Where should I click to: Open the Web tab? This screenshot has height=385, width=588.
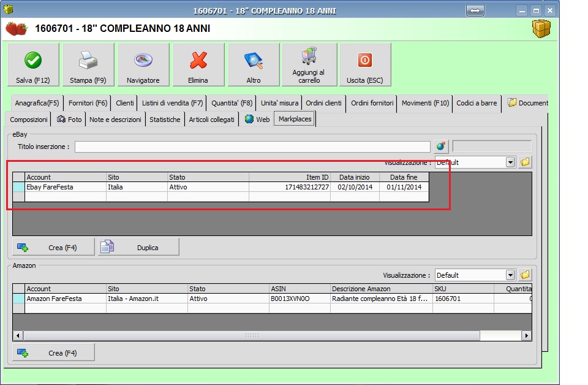click(257, 120)
